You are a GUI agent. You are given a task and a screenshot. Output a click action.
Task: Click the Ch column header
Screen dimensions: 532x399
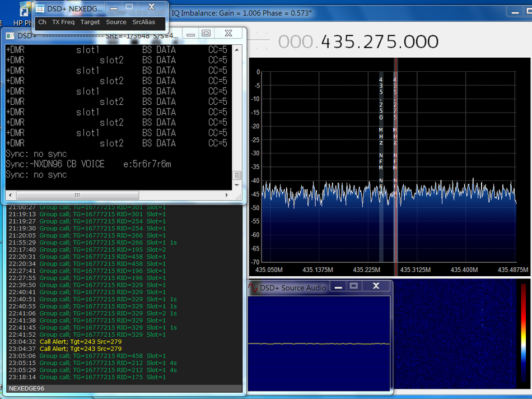42,22
